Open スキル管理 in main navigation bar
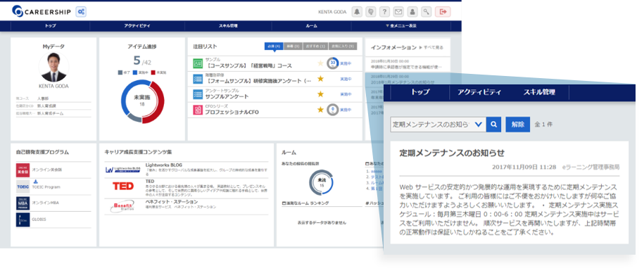644x273 pixels. [228, 26]
